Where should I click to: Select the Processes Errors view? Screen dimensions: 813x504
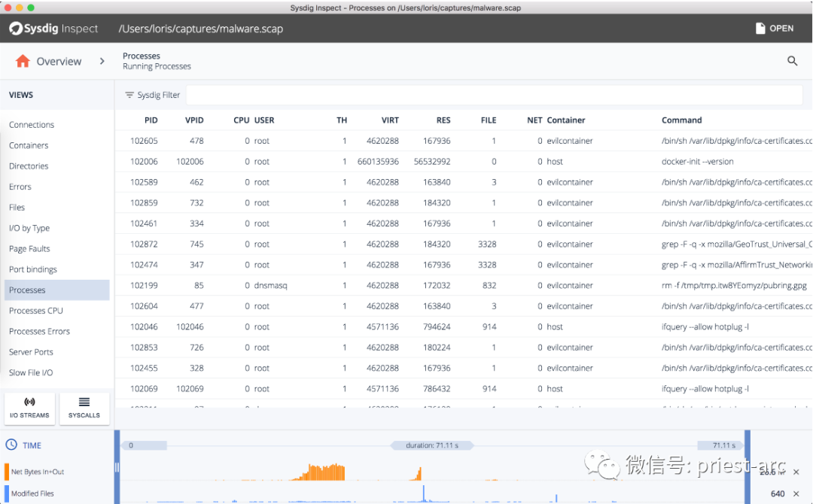click(39, 332)
